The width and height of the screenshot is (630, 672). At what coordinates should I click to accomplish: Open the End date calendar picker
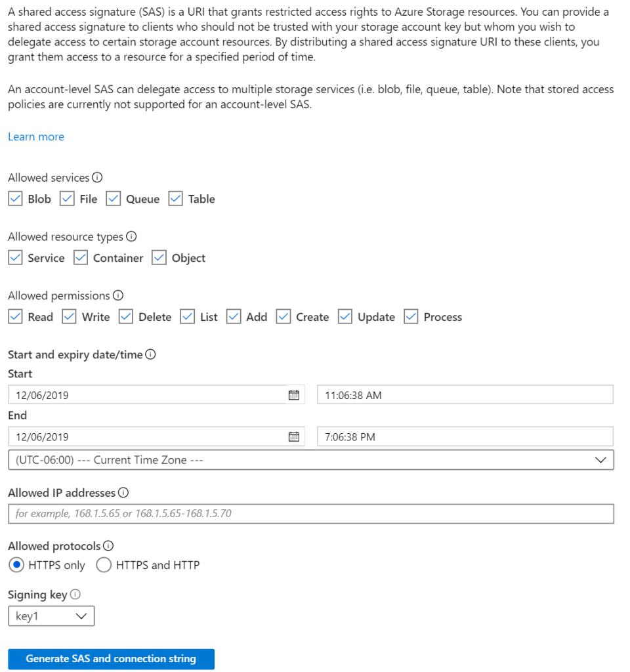coord(293,436)
